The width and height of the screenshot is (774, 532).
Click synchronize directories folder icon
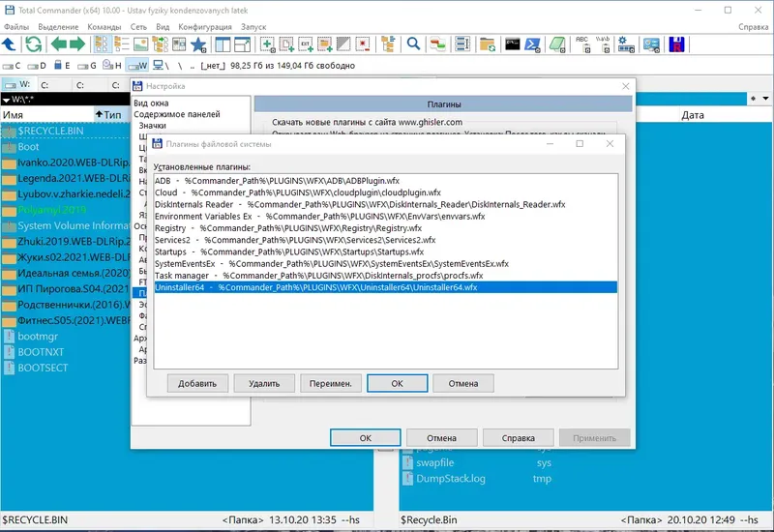tap(488, 44)
